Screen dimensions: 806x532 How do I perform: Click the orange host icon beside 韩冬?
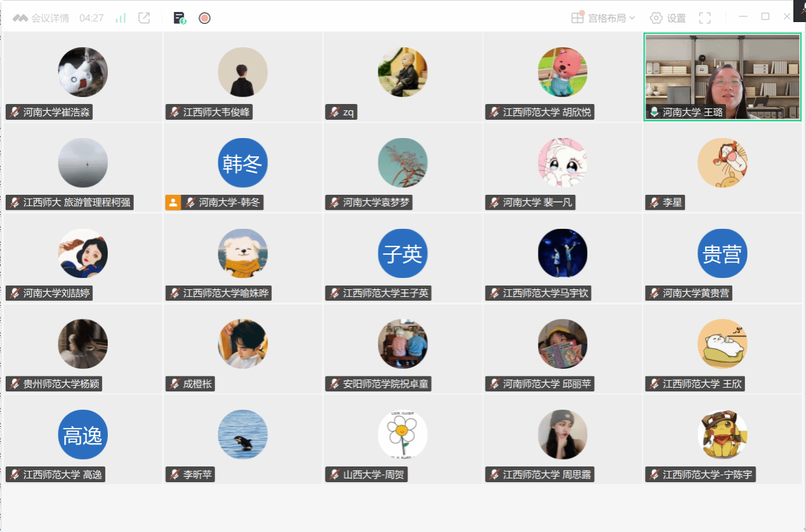(x=173, y=203)
